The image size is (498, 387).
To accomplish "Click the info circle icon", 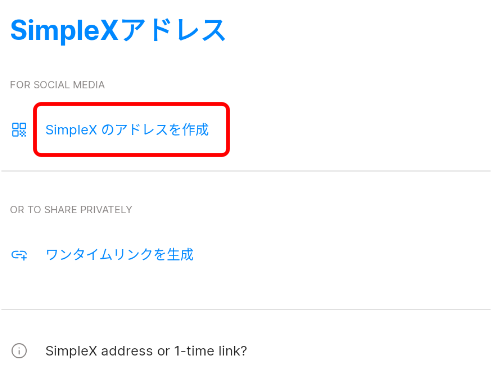I will pos(19,351).
